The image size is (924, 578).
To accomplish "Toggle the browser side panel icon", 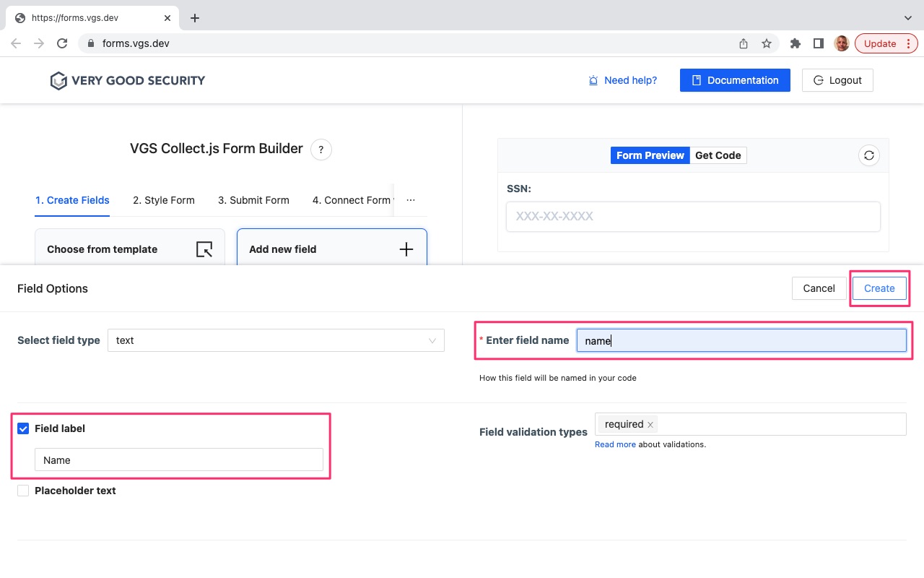I will pos(819,43).
